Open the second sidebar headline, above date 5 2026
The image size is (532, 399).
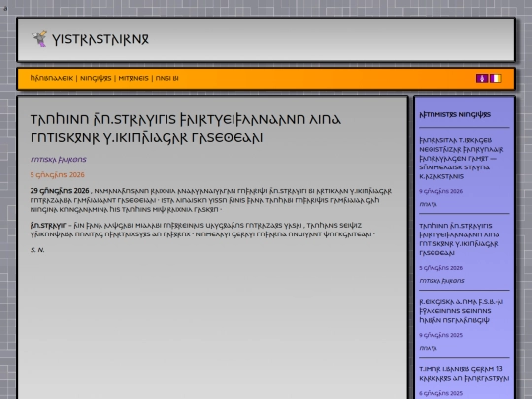459,239
